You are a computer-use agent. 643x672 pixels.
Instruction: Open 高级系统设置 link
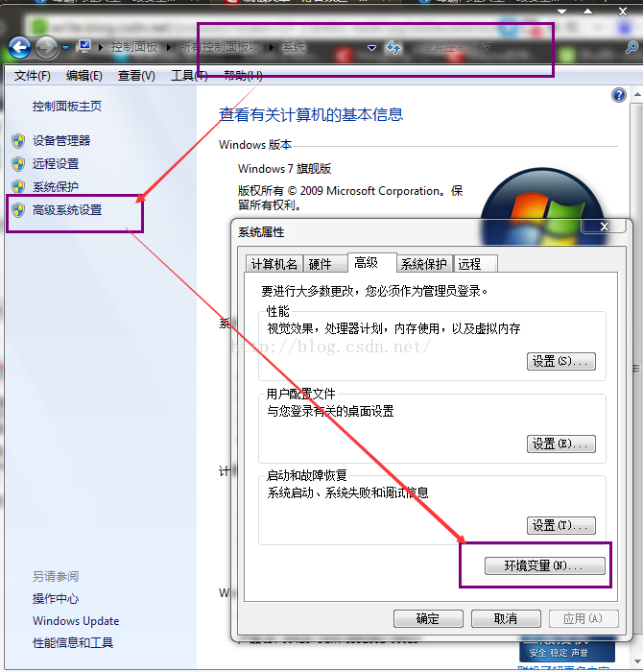[x=67, y=210]
